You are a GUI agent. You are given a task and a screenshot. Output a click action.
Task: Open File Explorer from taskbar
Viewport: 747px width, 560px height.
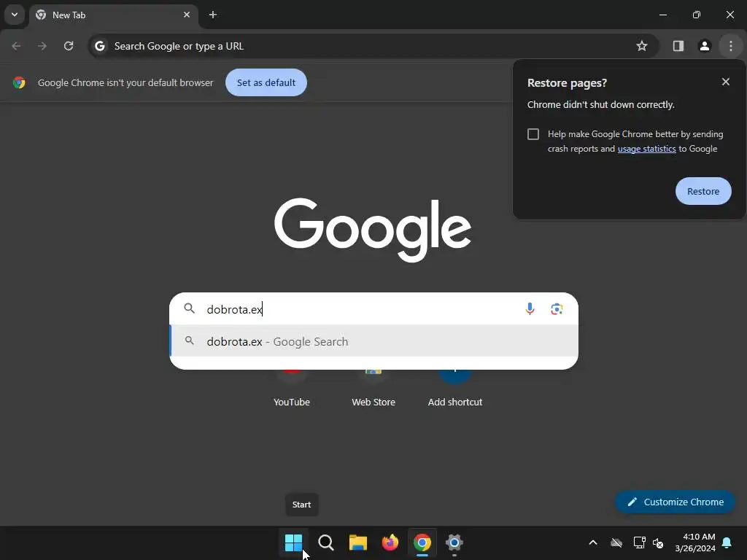click(357, 542)
